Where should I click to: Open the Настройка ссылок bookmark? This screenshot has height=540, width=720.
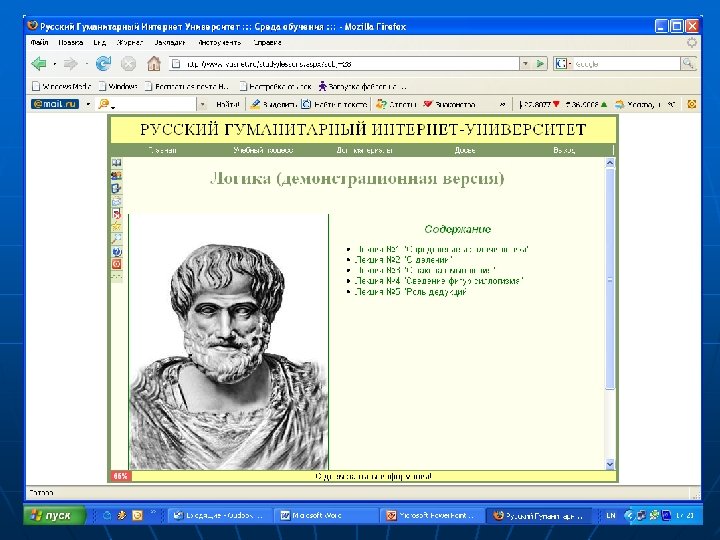[276, 86]
